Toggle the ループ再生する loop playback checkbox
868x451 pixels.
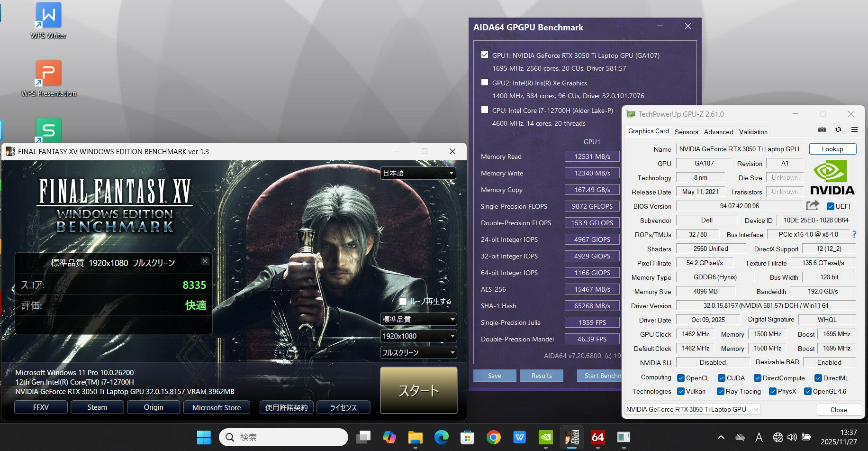403,301
